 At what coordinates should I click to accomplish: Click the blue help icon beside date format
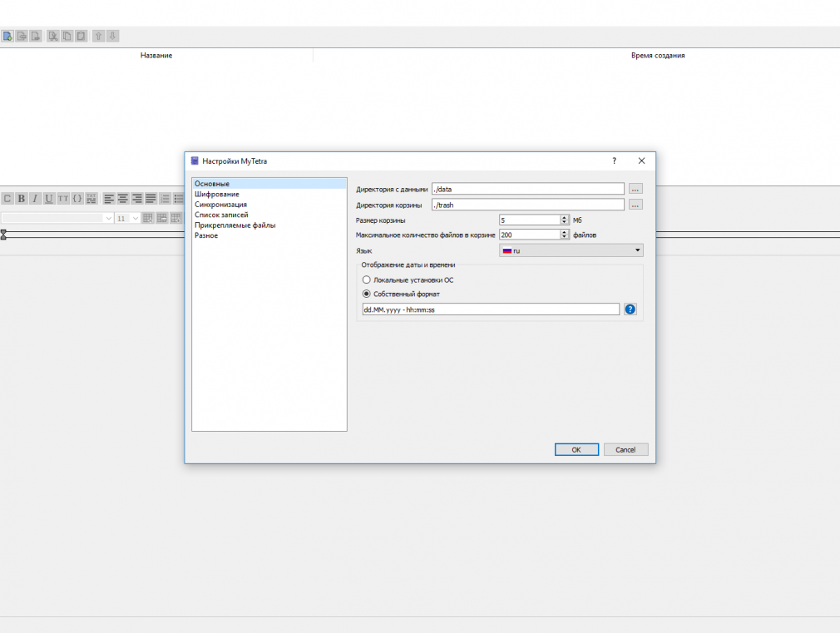(x=630, y=309)
